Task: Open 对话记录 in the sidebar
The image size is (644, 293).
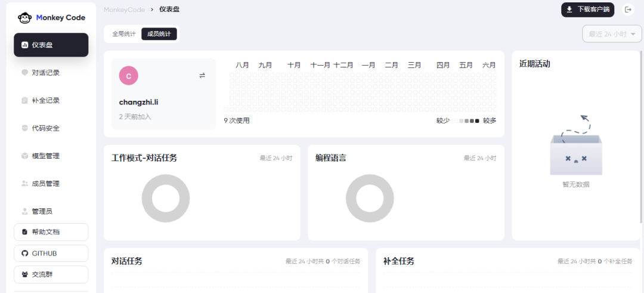Action: (x=51, y=73)
